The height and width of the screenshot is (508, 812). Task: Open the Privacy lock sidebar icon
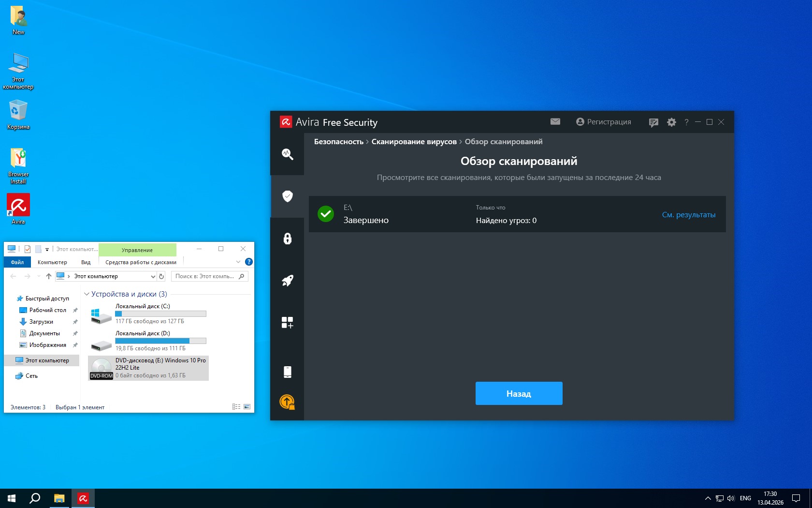pos(287,239)
